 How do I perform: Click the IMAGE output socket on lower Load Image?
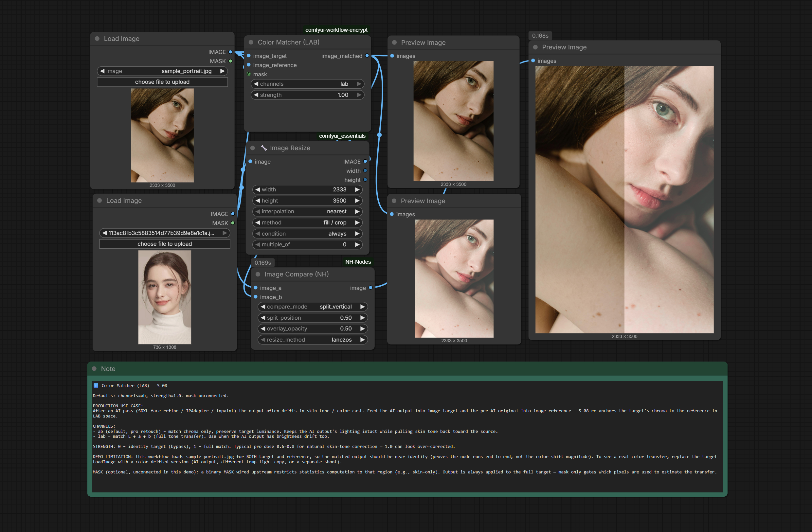(233, 214)
